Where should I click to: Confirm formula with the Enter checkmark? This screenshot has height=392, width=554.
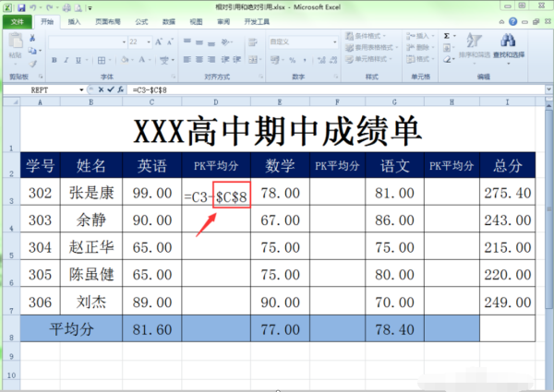109,89
